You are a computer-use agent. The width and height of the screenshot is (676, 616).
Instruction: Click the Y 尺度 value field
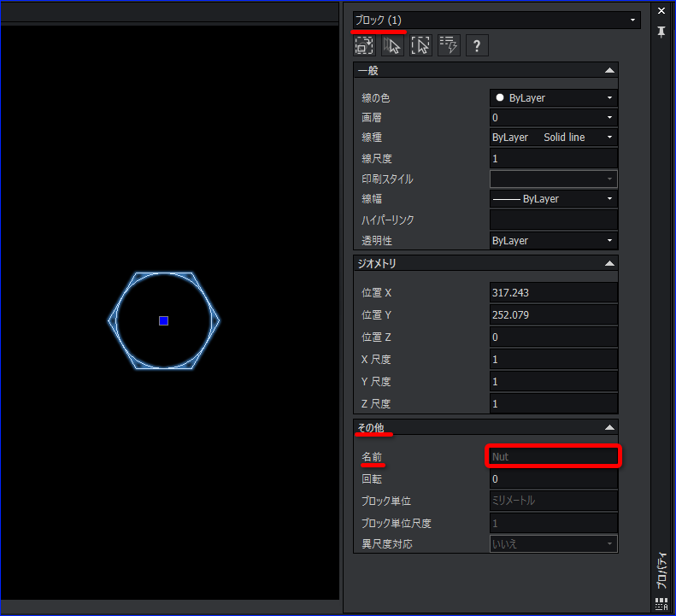pyautogui.click(x=554, y=382)
